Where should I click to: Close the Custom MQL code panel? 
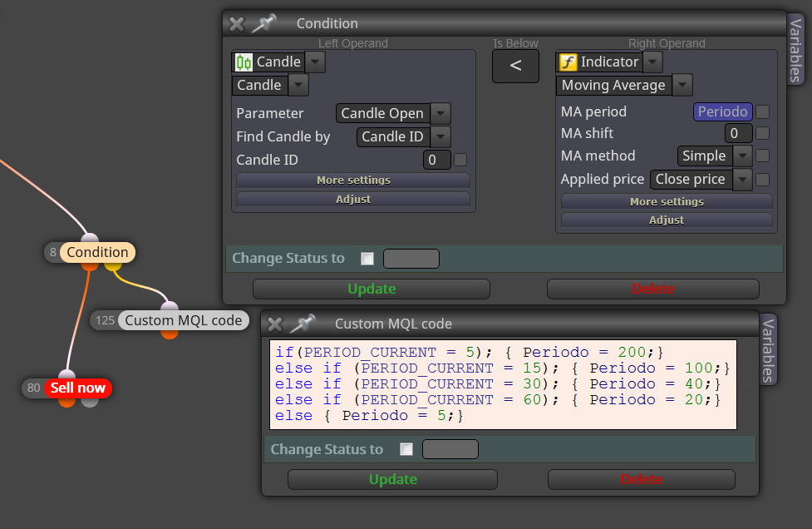(275, 324)
